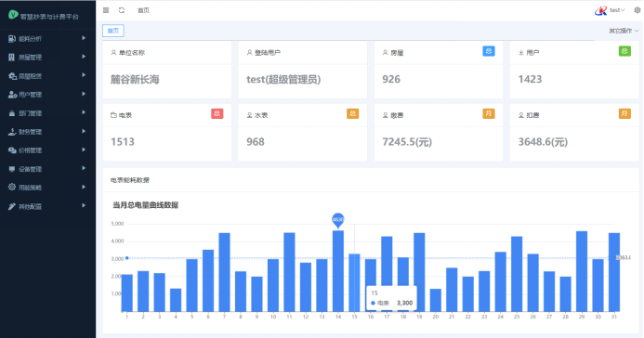Click the 1423 user count
Image resolution: width=644 pixels, height=338 pixels.
click(x=530, y=79)
